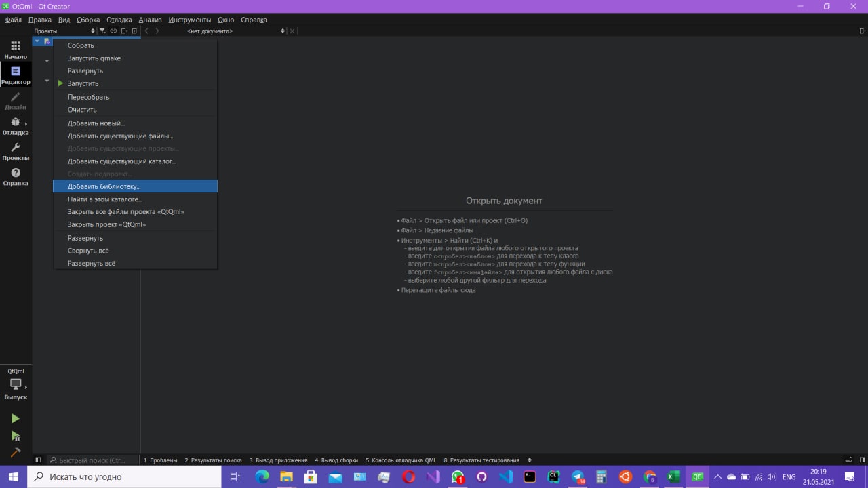
Task: Choose Закрыть проект «QtQml» entry
Action: 135,224
